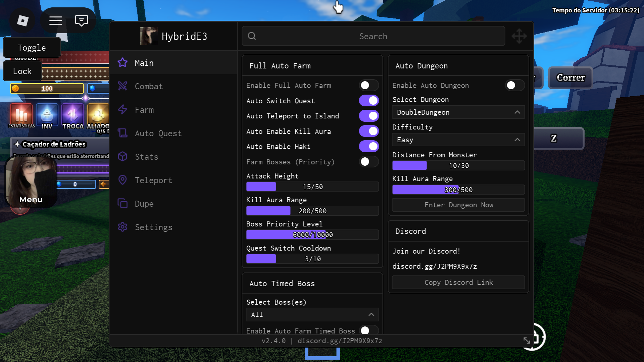This screenshot has width=644, height=362.
Task: Click the Roblox logo menu icon
Action: pos(22,21)
